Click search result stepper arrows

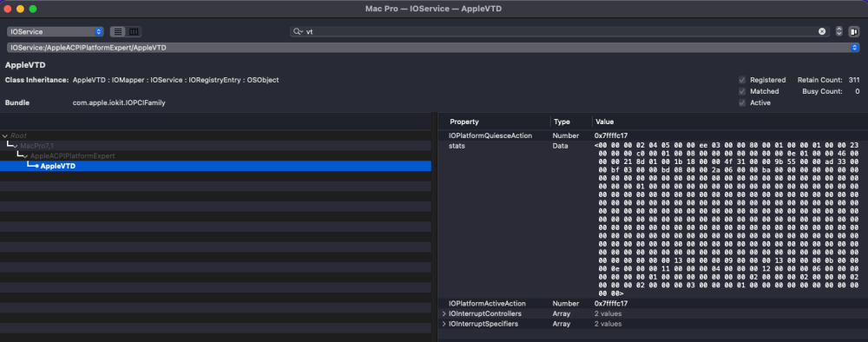[x=839, y=31]
